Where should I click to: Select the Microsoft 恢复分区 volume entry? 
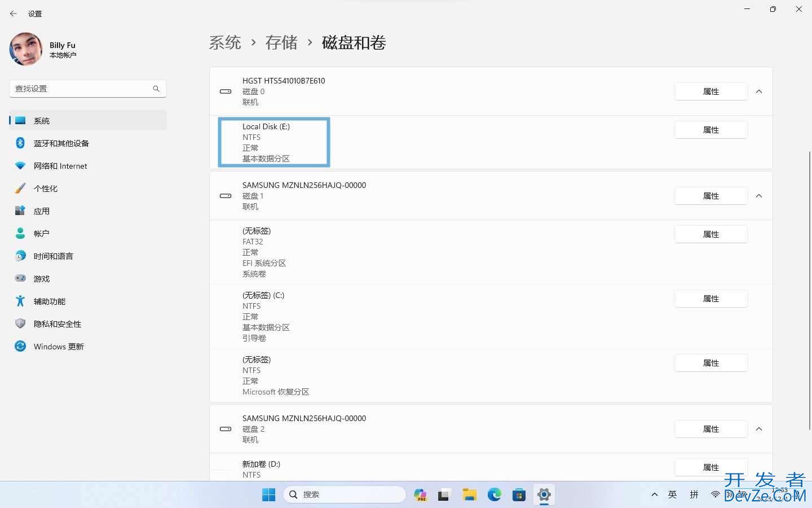point(491,375)
